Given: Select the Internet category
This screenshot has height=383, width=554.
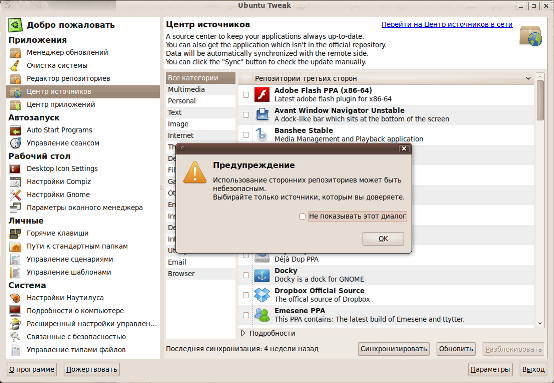Looking at the screenshot, I should [200, 136].
